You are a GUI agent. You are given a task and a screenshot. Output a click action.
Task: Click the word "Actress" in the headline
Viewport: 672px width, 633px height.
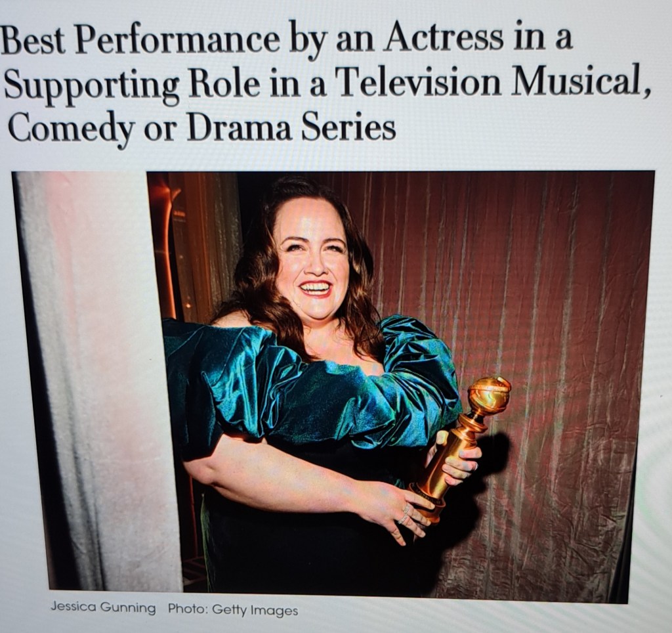pyautogui.click(x=445, y=38)
